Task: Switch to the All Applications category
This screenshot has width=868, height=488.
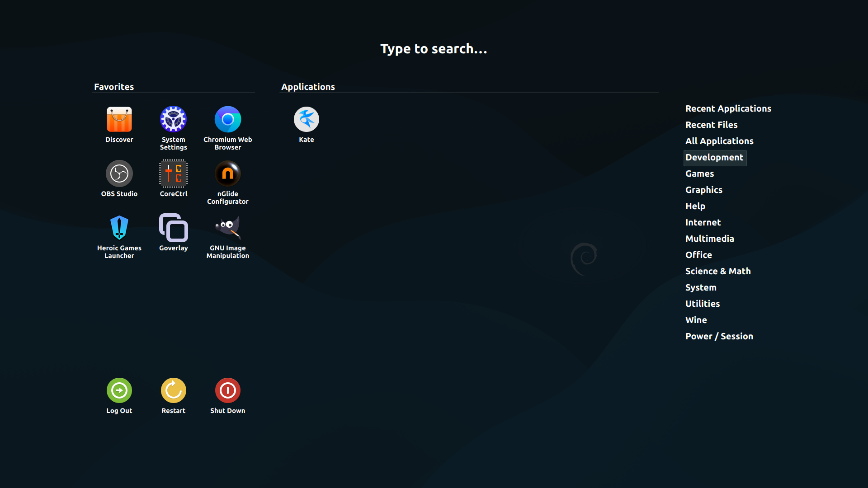Action: 719,141
